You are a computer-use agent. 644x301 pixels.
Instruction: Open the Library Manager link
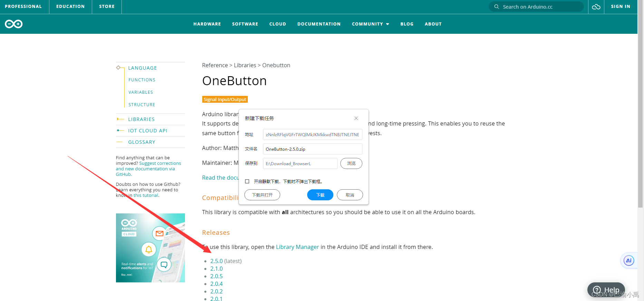(x=297, y=247)
